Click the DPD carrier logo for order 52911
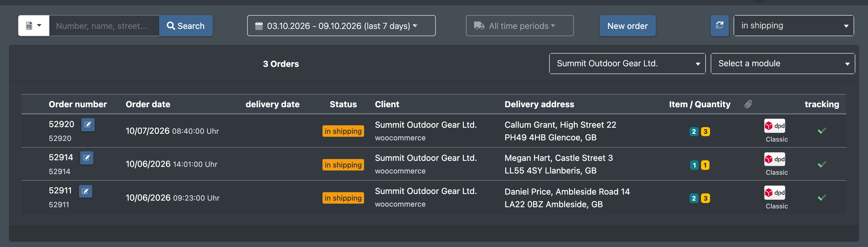This screenshot has width=868, height=247. (775, 193)
